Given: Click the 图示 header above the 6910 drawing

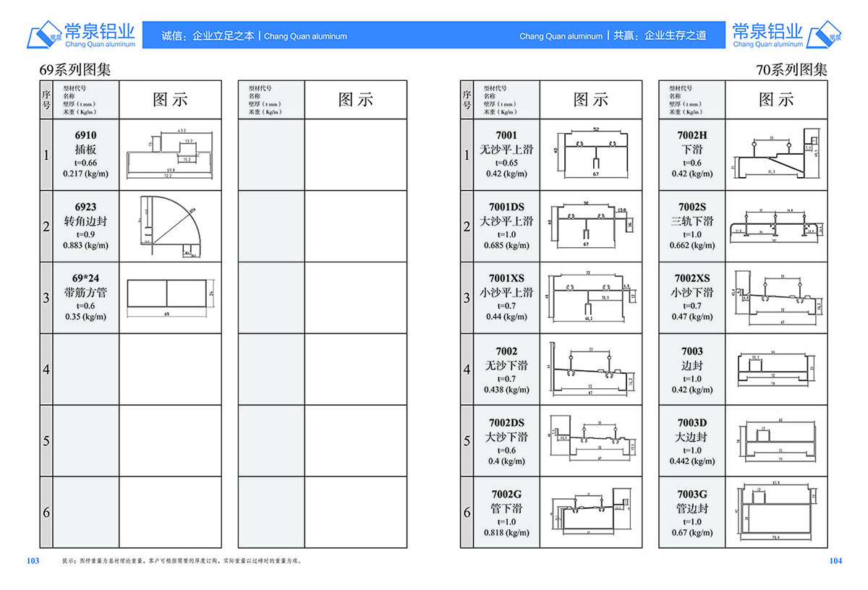Looking at the screenshot, I should coord(170,100).
